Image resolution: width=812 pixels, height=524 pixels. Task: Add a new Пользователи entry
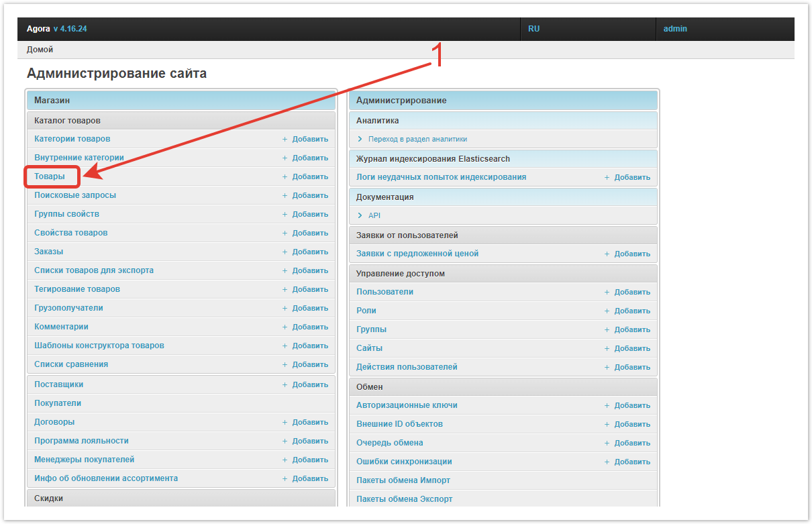pos(631,293)
